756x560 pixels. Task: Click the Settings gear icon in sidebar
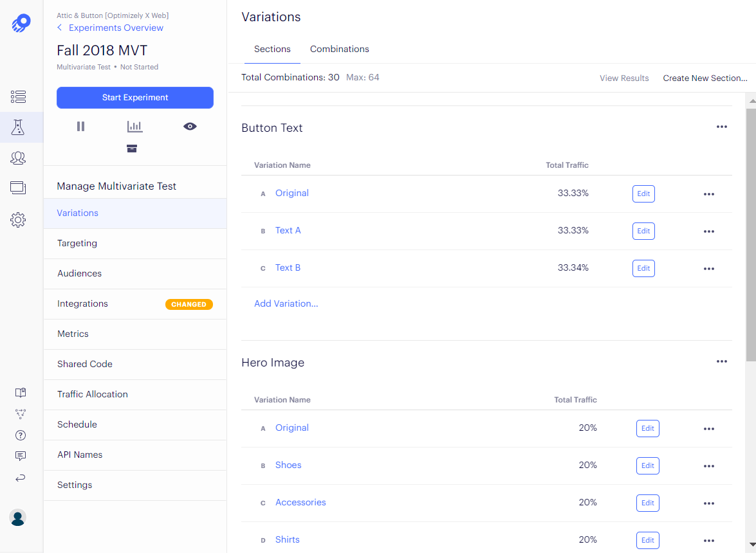coord(18,220)
